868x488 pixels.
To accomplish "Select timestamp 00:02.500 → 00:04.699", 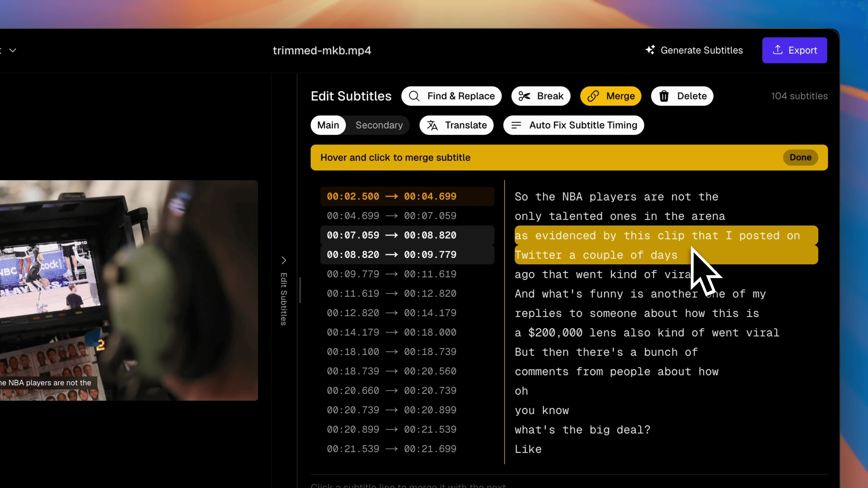I will coord(407,196).
